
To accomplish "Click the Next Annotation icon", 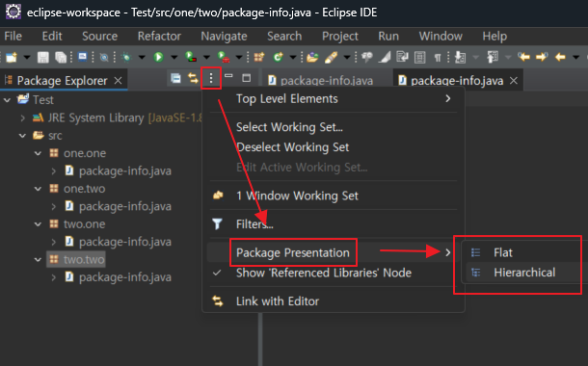I will pyautogui.click(x=460, y=58).
